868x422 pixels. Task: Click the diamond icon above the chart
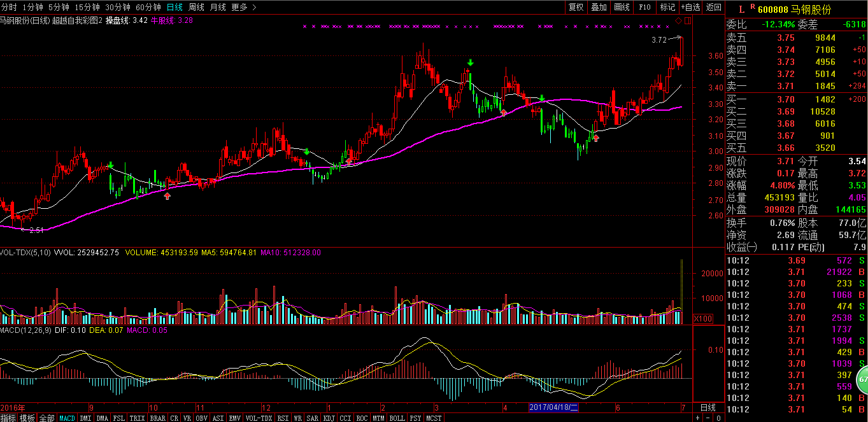[x=679, y=20]
